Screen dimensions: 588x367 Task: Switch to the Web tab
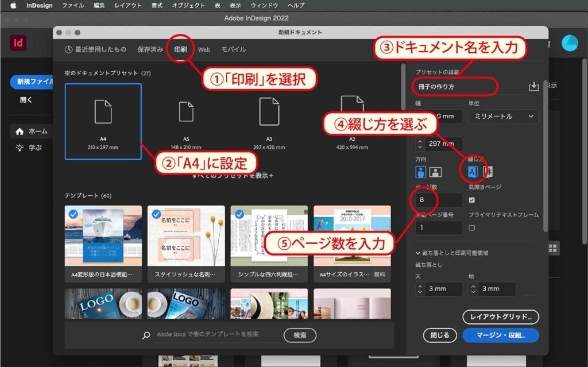[204, 49]
